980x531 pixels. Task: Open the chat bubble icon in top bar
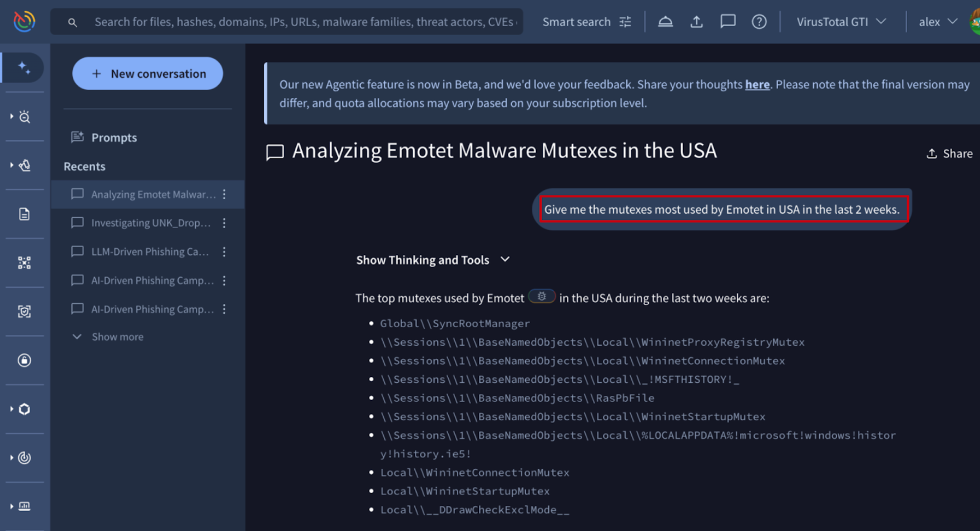(x=727, y=22)
